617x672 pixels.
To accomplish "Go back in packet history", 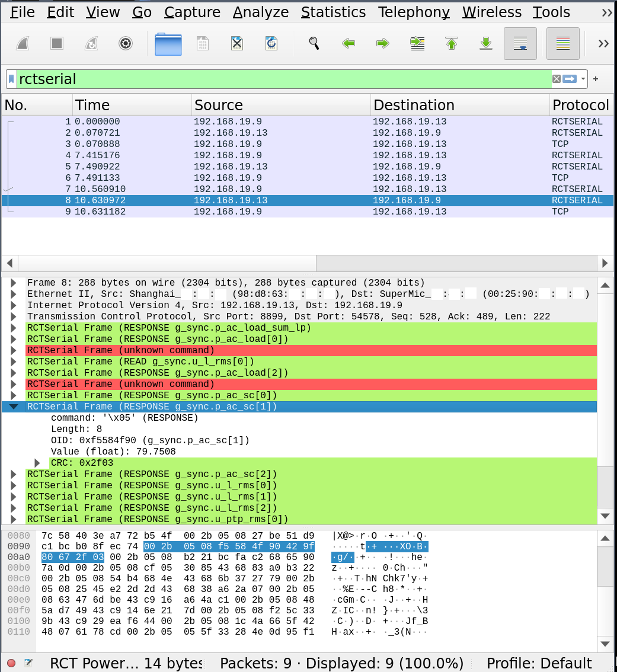I will click(x=349, y=43).
